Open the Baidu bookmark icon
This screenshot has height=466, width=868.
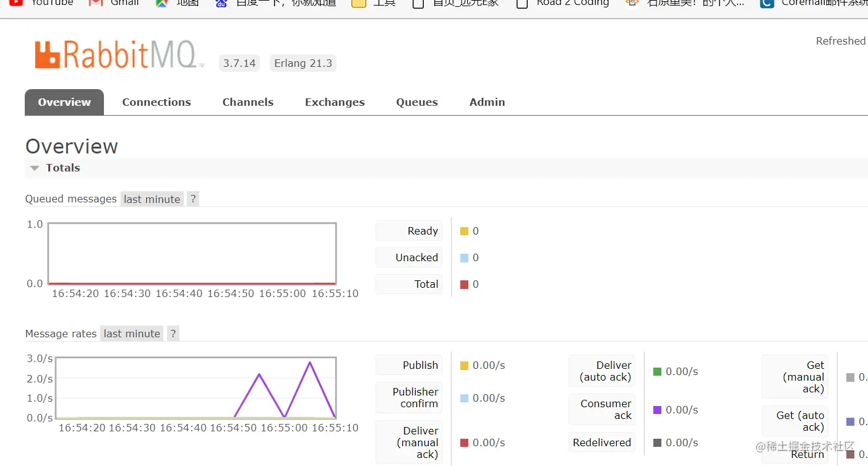pos(221,3)
